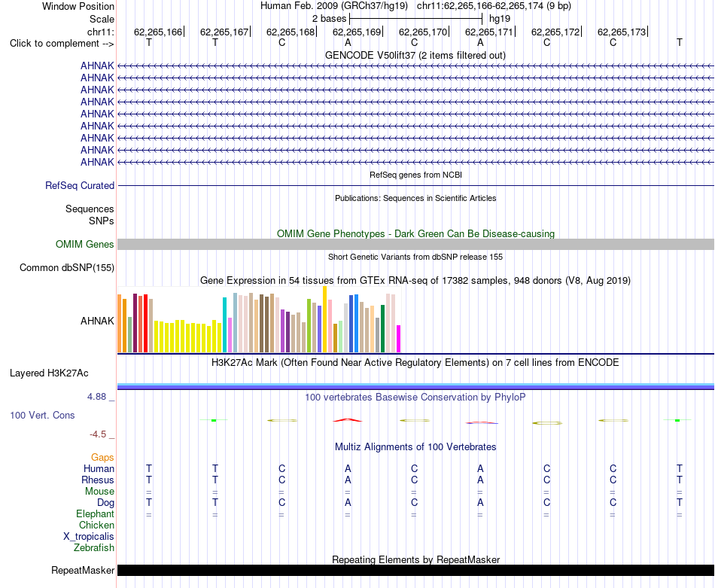Click the H3K27Ac blue signal bar

coord(415,387)
